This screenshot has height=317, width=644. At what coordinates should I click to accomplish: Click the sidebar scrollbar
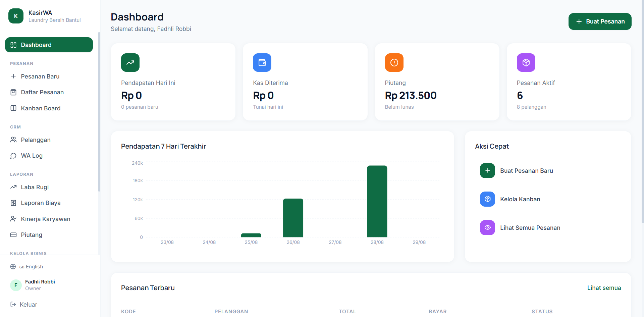(x=99, y=112)
